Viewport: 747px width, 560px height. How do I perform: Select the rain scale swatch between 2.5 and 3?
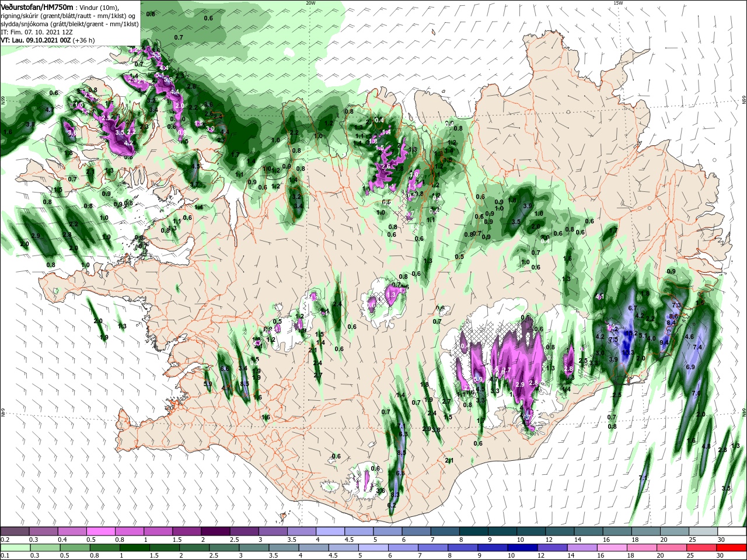click(x=225, y=548)
